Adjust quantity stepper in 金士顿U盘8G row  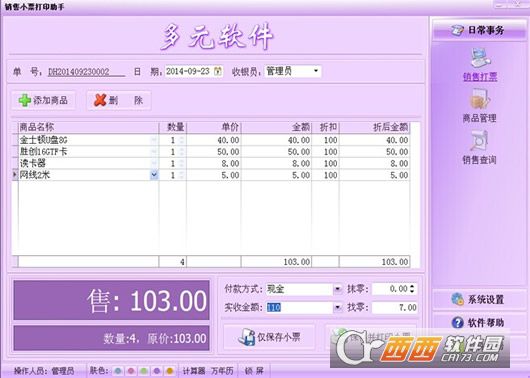click(182, 140)
